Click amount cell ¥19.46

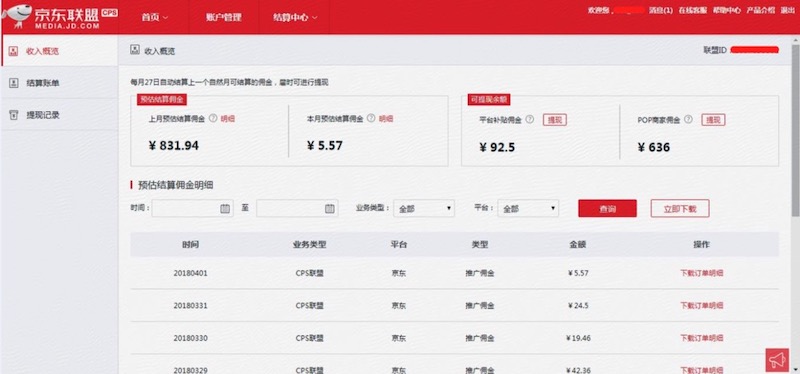pyautogui.click(x=578, y=338)
